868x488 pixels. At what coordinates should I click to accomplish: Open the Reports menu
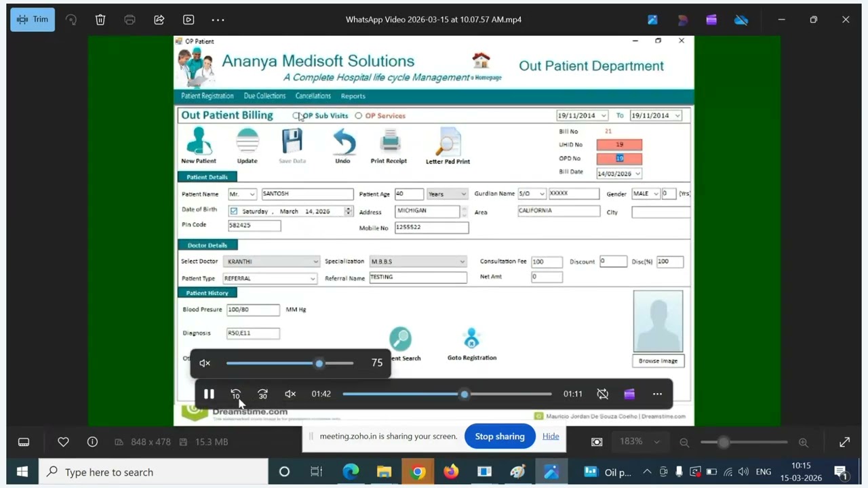(353, 96)
